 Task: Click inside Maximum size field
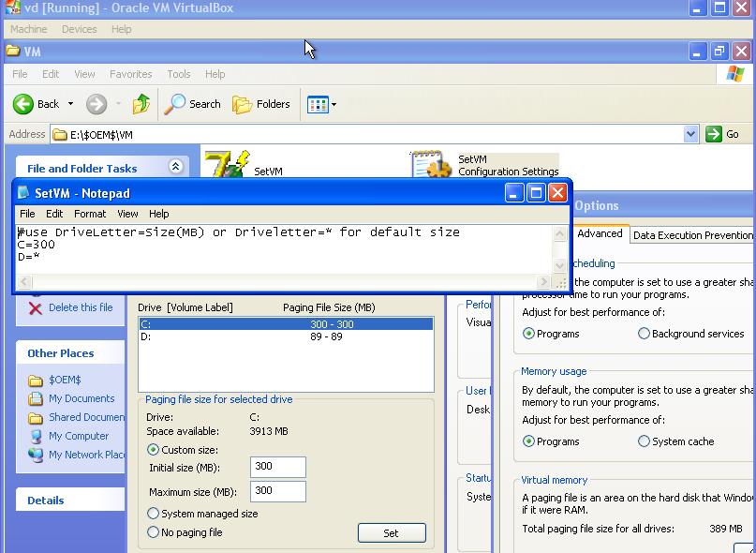(278, 491)
